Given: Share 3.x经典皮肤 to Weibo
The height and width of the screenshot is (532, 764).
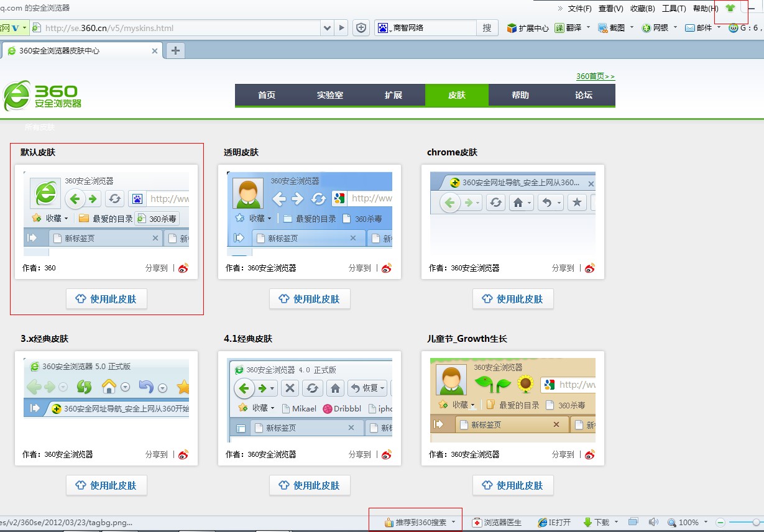Looking at the screenshot, I should 183,455.
